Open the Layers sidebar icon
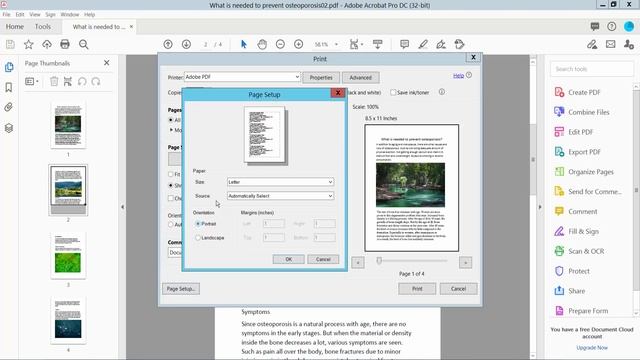Viewport: 640px width, 360px height. 9,128
